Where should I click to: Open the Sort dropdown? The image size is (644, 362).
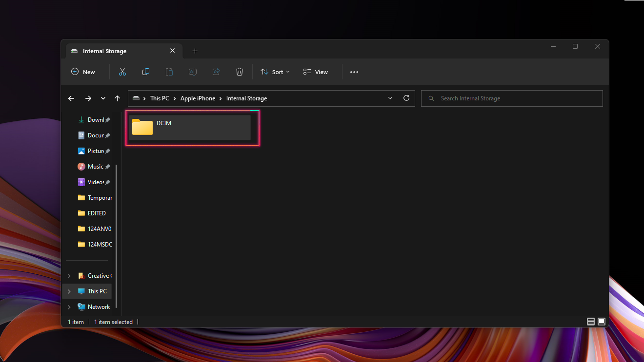(275, 72)
